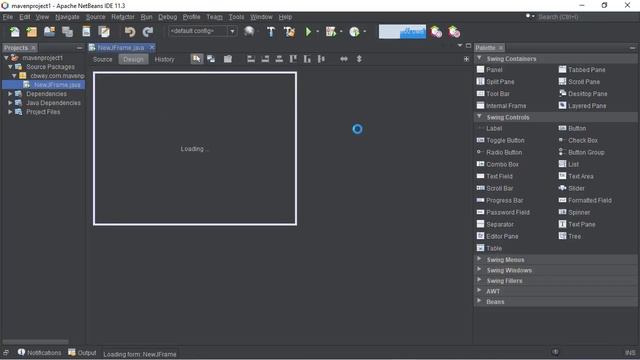Click the Projects panel horizontal scrollbar
This screenshot has height=360, width=640.
coord(36,342)
